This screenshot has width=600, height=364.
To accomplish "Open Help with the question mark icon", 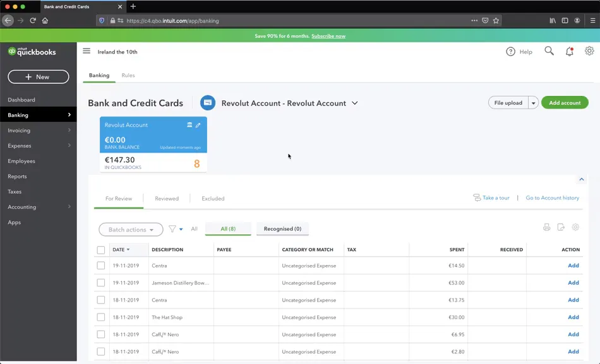I will [x=512, y=52].
